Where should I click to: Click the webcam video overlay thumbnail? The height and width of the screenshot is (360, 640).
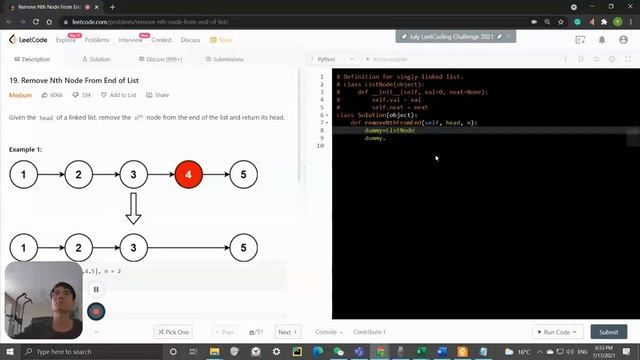(44, 300)
